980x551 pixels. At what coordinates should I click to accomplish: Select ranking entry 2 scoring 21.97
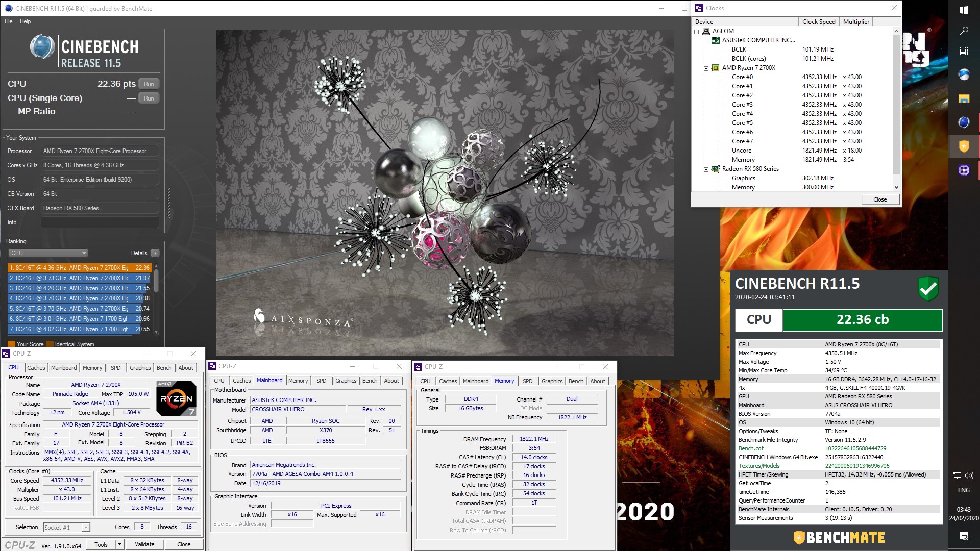(x=80, y=278)
